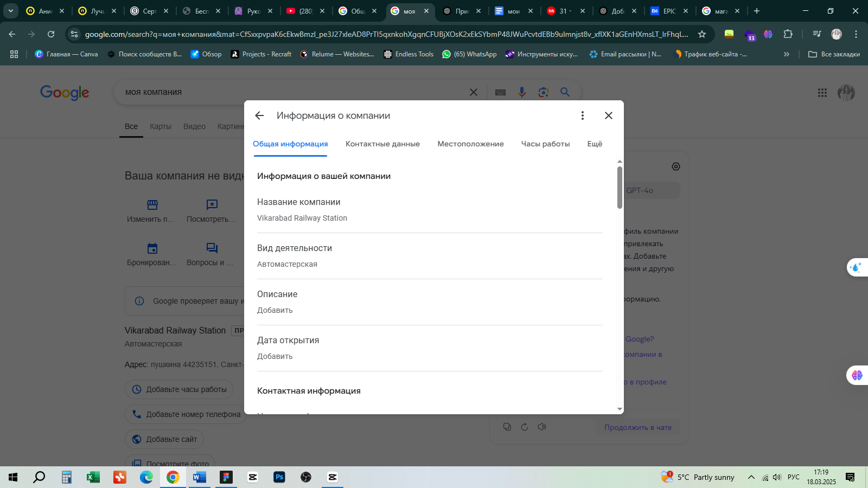
Task: Switch keyboard language РУС in tray
Action: 794,477
